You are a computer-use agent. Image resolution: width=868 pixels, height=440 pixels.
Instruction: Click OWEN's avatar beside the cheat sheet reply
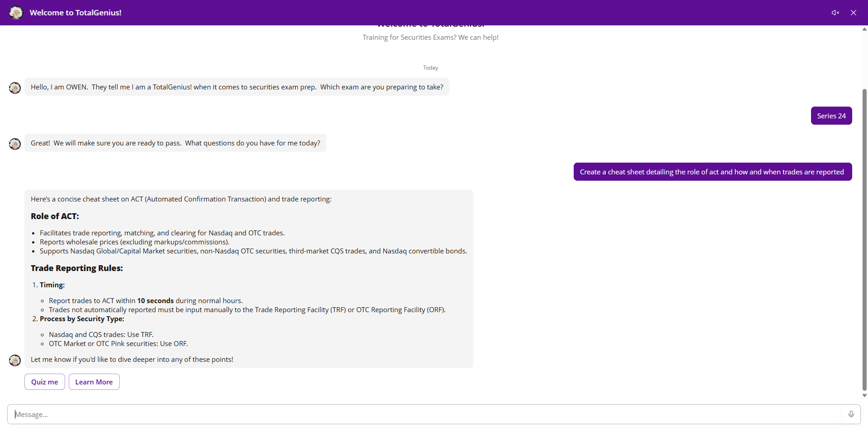point(15,360)
